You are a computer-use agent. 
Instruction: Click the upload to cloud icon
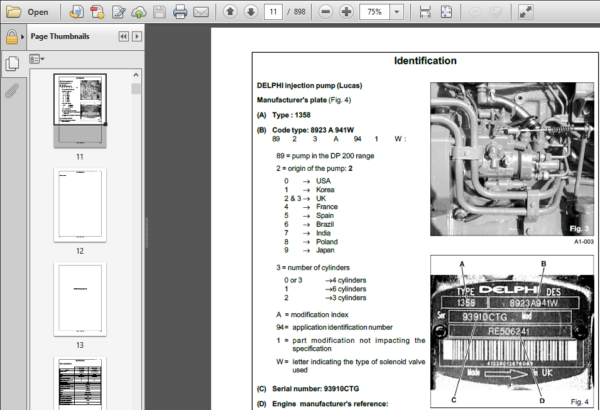pyautogui.click(x=139, y=12)
